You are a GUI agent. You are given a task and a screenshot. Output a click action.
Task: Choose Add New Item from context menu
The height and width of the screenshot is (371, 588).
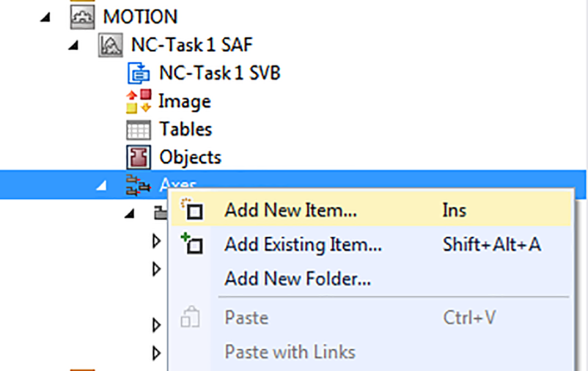290,210
